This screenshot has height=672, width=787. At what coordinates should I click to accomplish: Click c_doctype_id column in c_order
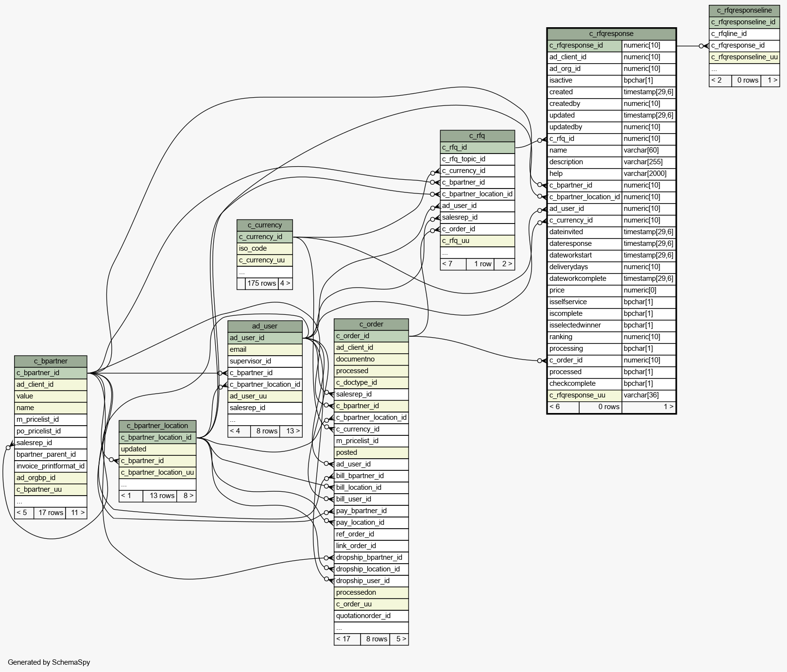pyautogui.click(x=371, y=383)
